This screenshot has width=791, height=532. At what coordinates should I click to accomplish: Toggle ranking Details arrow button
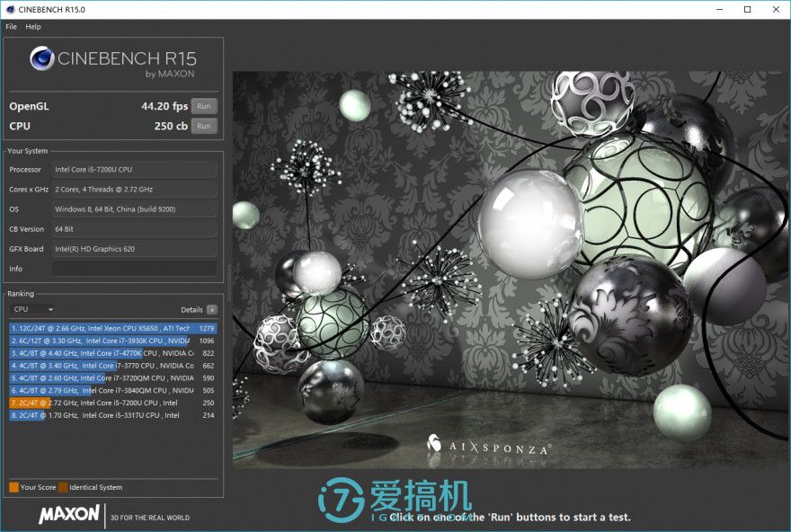[x=212, y=310]
